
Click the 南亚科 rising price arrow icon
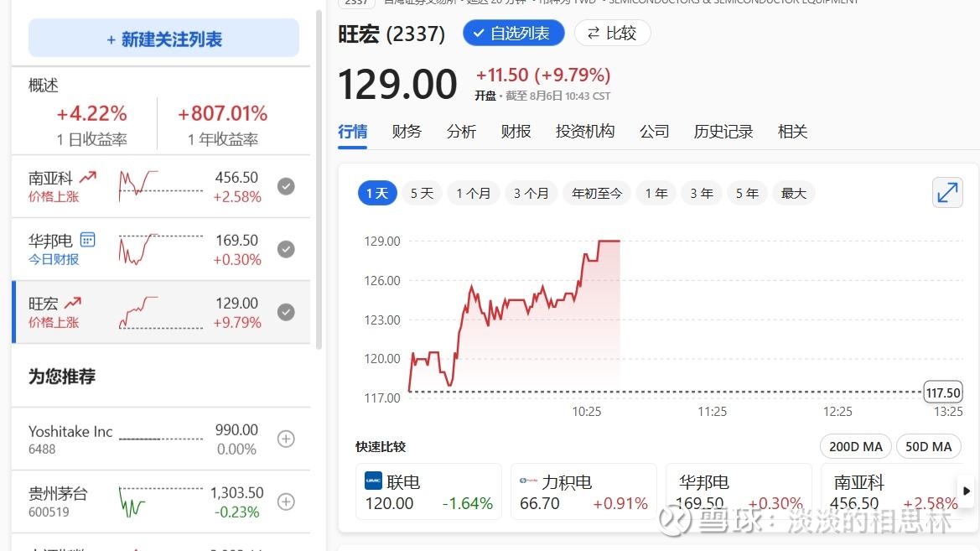coord(87,177)
